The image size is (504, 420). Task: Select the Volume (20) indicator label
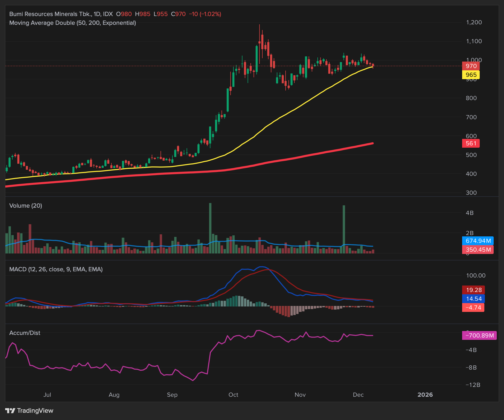coord(26,206)
